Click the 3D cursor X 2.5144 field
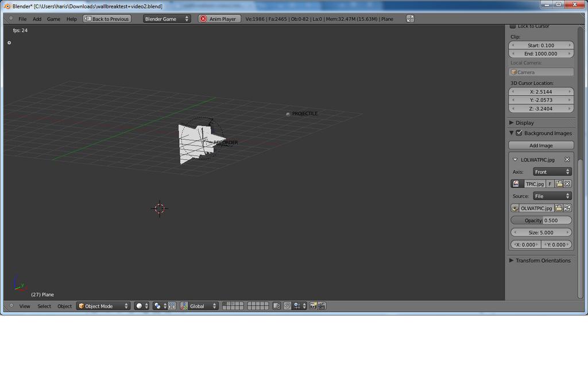The height and width of the screenshot is (376, 588). (x=541, y=91)
